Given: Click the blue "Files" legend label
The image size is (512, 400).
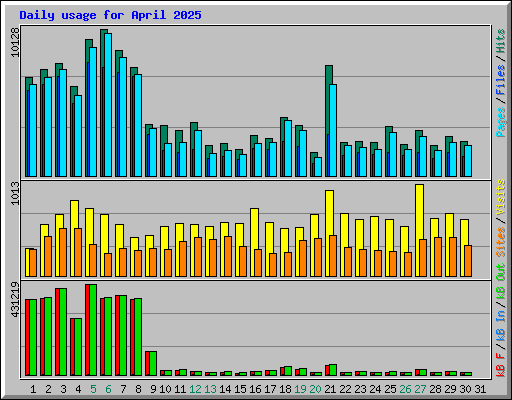Looking at the screenshot, I should click(501, 79).
